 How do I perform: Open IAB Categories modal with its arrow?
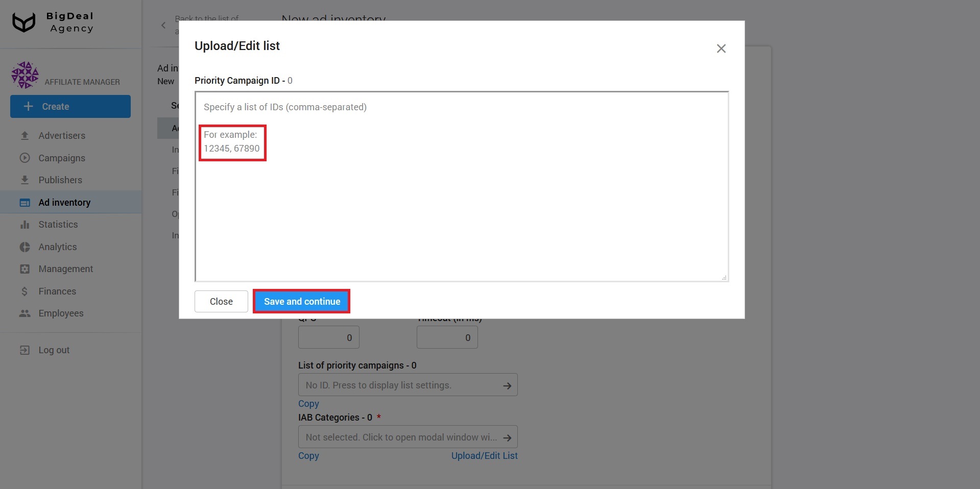pos(508,437)
